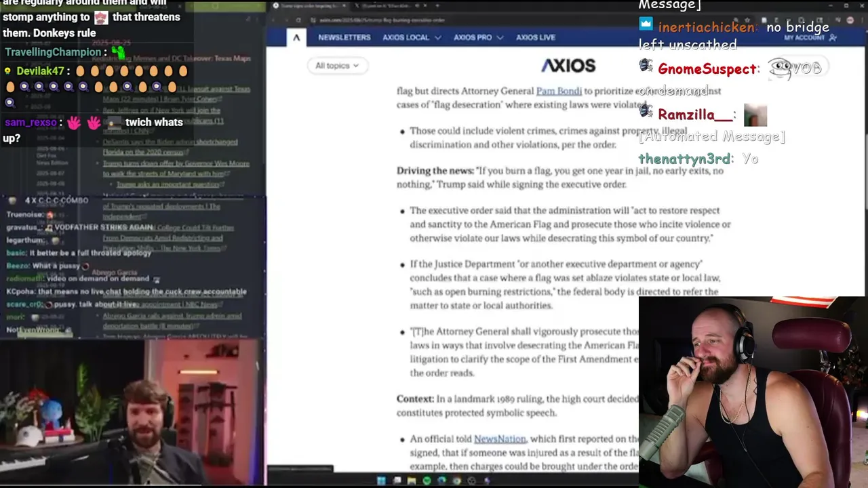Expand the AXIOS LOCAL dropdown
Viewport: 868px width, 488px height.
[x=412, y=37]
